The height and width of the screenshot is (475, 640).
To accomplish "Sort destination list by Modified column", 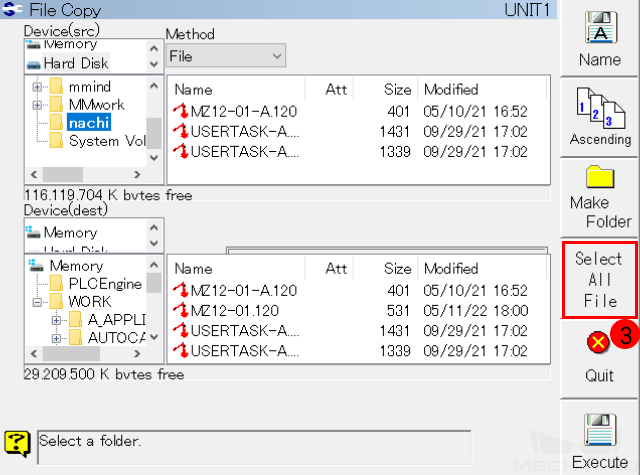I will point(482,269).
